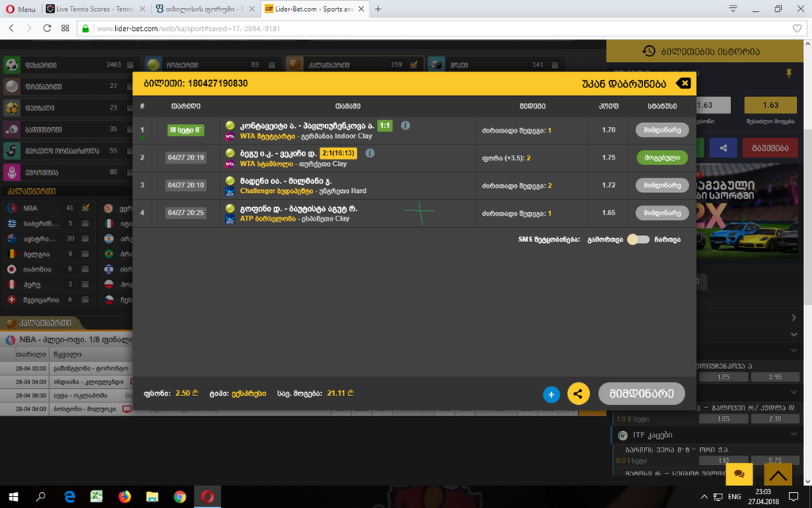
Task: Check the Japan (იაპონია) league checkbox
Action: (86, 269)
